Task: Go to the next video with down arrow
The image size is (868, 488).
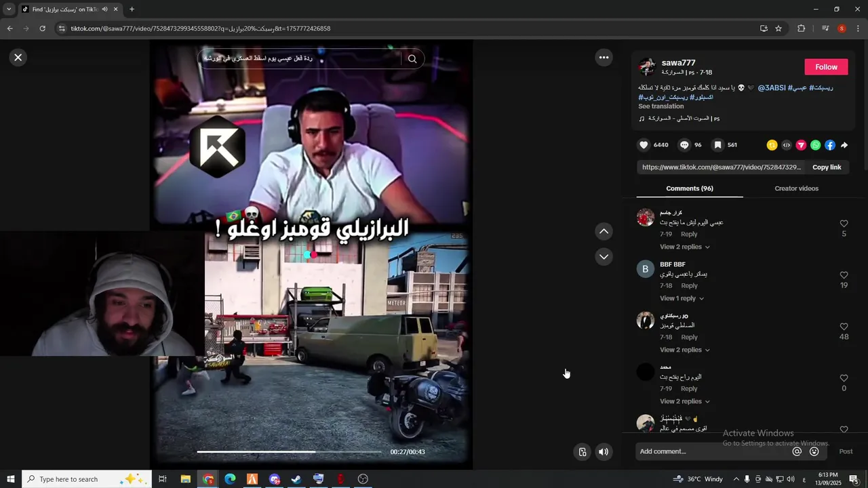Action: point(604,257)
